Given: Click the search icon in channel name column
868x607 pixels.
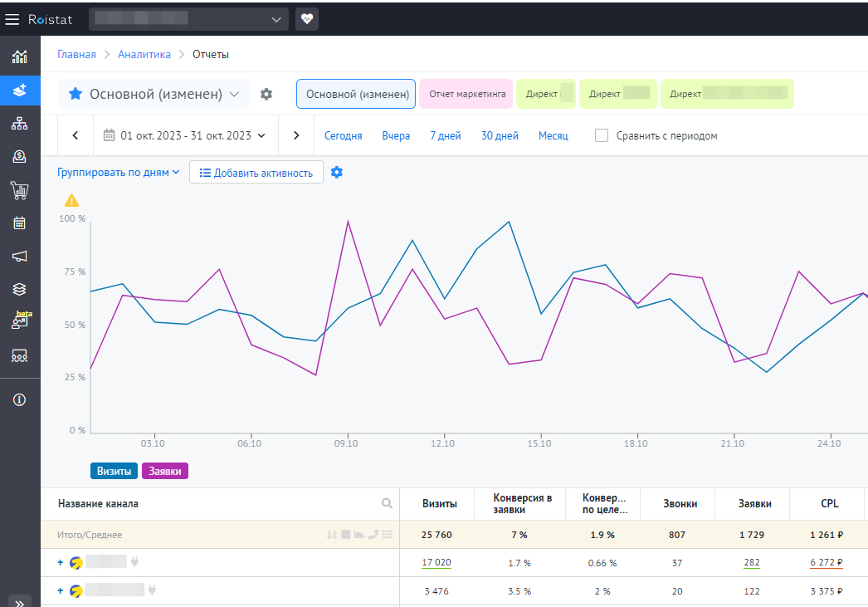Looking at the screenshot, I should click(x=387, y=503).
